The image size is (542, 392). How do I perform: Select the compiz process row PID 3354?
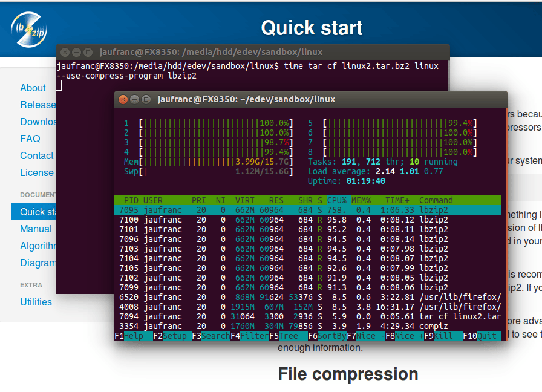308,326
